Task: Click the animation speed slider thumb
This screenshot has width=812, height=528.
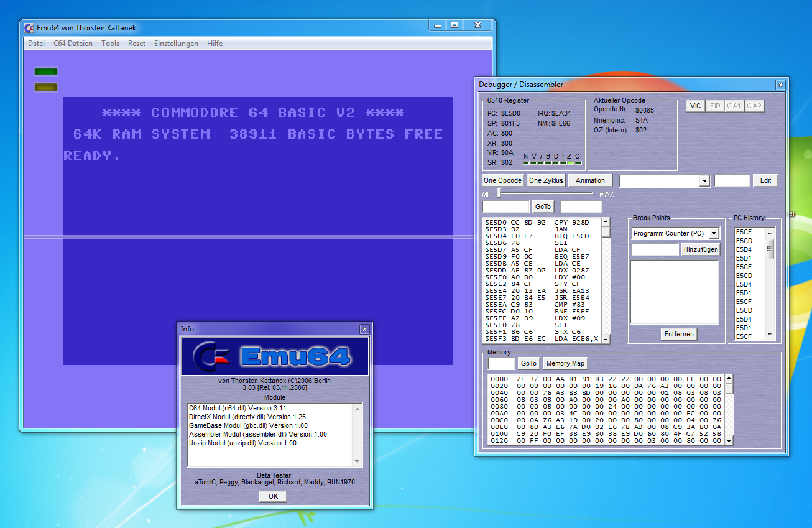Action: [498, 193]
